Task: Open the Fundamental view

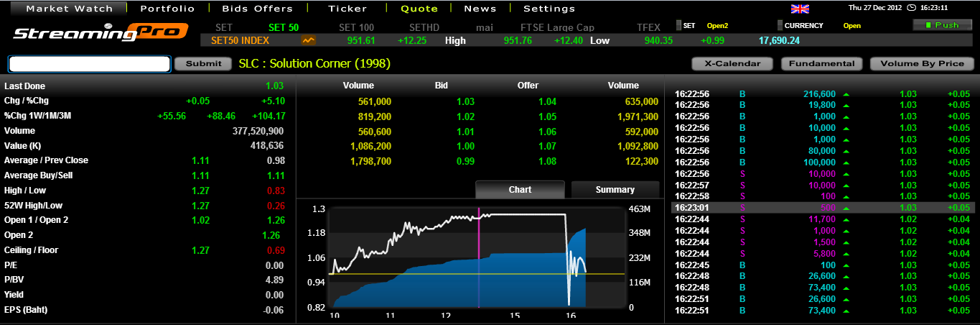Action: (x=822, y=63)
